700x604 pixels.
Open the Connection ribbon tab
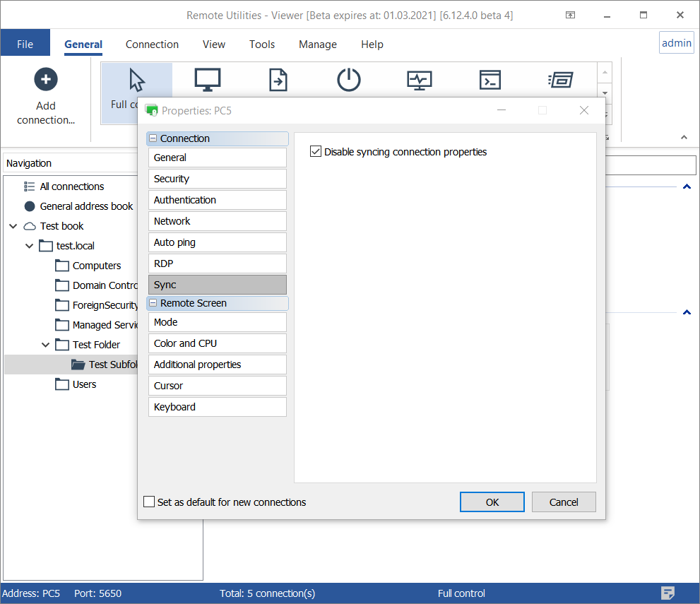(153, 45)
